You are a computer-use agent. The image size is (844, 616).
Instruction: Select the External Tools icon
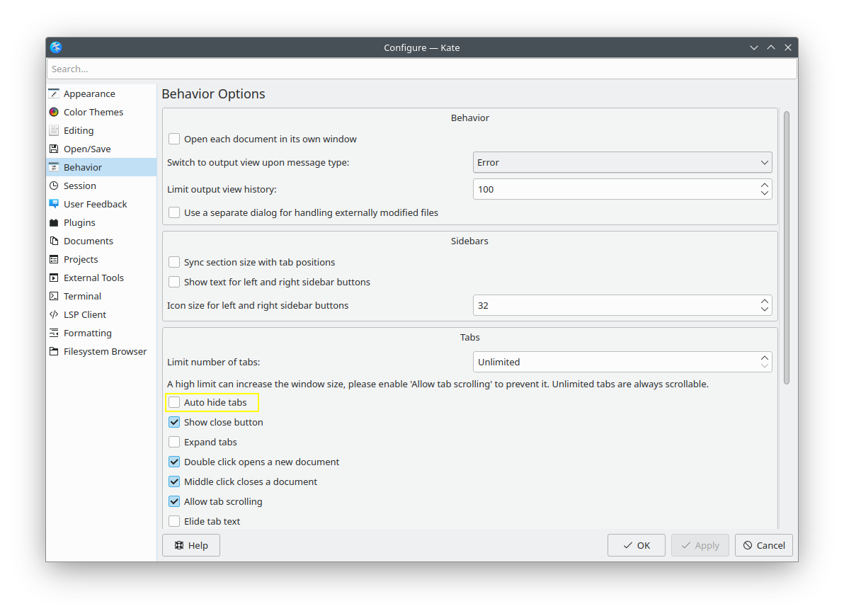pos(54,278)
